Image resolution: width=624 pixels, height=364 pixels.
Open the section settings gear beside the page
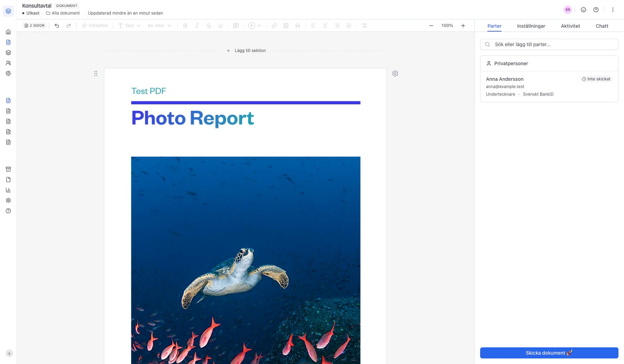[x=395, y=73]
